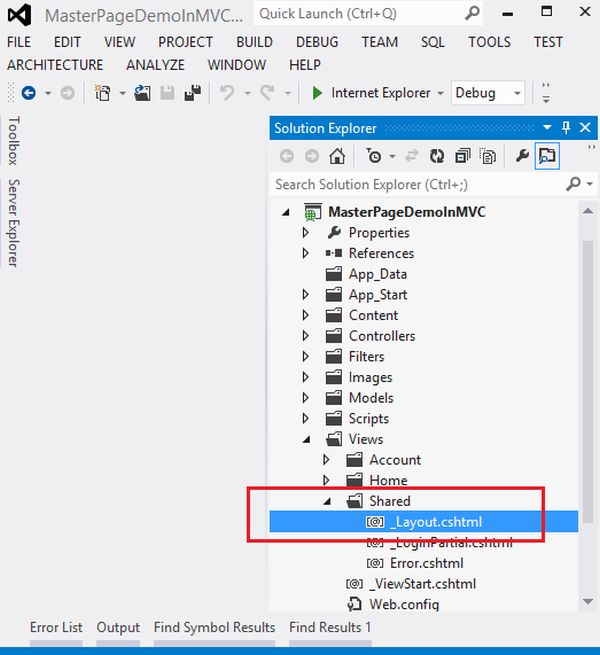The height and width of the screenshot is (655, 600).
Task: Click the Collapse All icon in Solution Explorer
Action: tap(463, 156)
